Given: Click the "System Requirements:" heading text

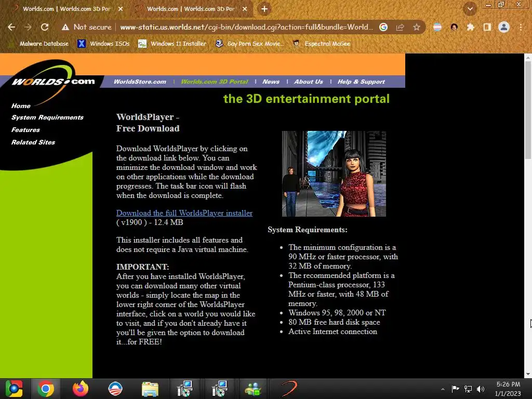Looking at the screenshot, I should point(308,230).
